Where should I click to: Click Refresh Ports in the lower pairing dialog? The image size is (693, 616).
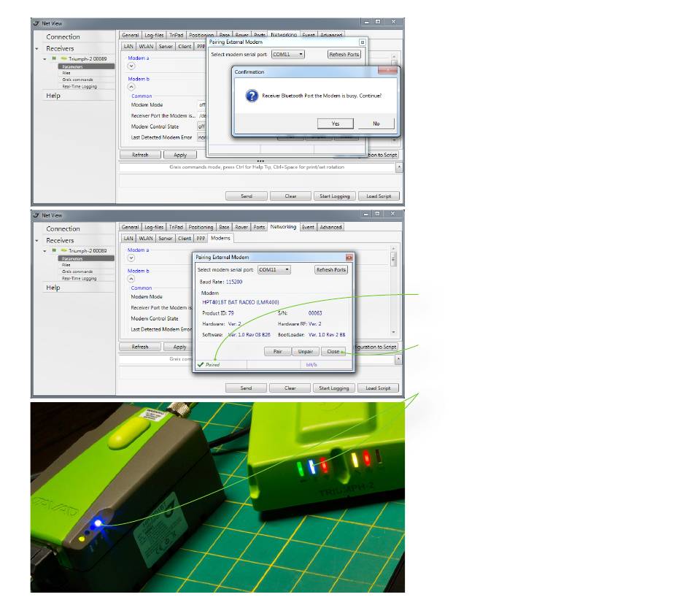(331, 270)
